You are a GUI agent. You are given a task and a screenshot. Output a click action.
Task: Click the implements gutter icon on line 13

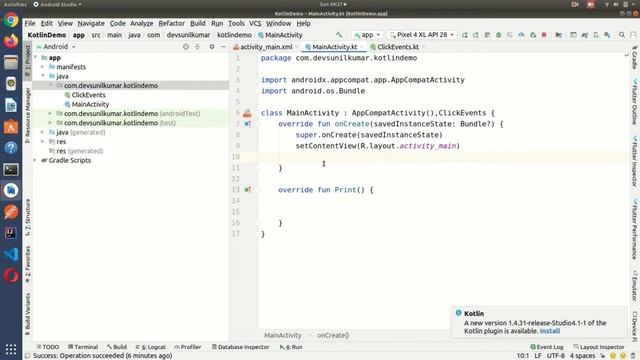coord(247,190)
